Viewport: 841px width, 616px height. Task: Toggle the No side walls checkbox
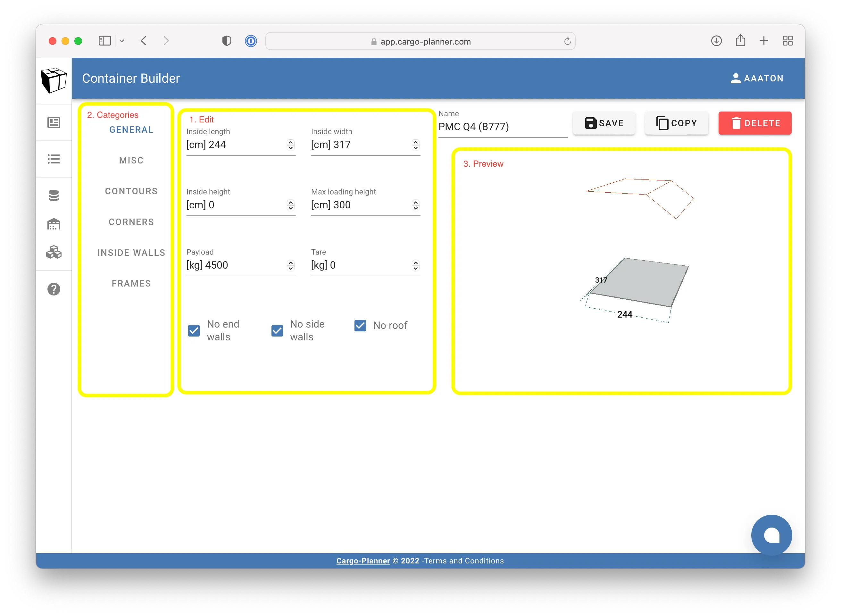tap(278, 330)
